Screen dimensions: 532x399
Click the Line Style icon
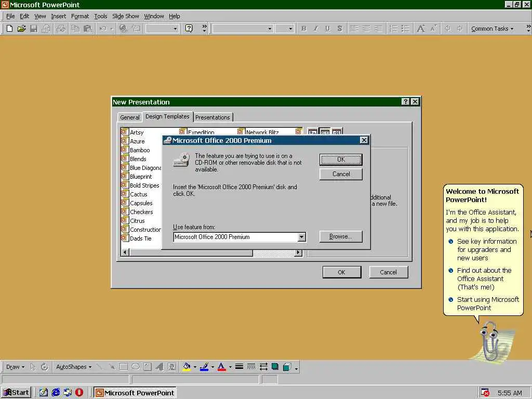tap(239, 367)
